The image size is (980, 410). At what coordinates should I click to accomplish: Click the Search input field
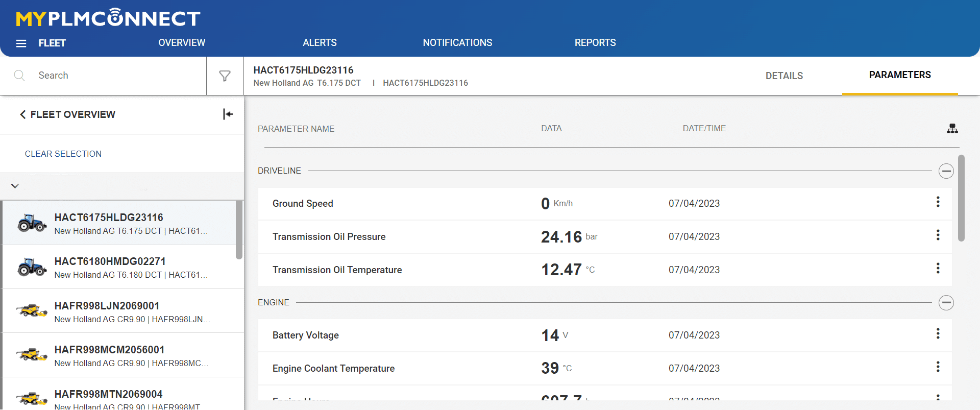click(x=117, y=76)
